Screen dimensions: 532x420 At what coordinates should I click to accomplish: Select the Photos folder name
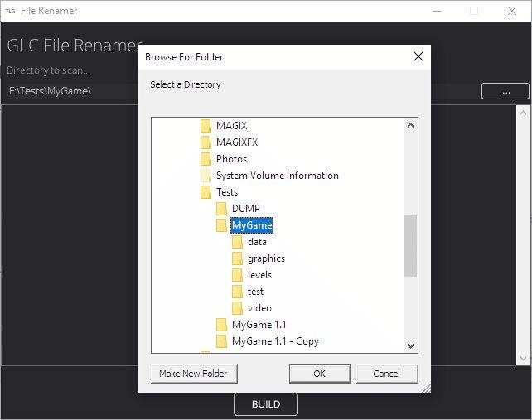(x=231, y=159)
